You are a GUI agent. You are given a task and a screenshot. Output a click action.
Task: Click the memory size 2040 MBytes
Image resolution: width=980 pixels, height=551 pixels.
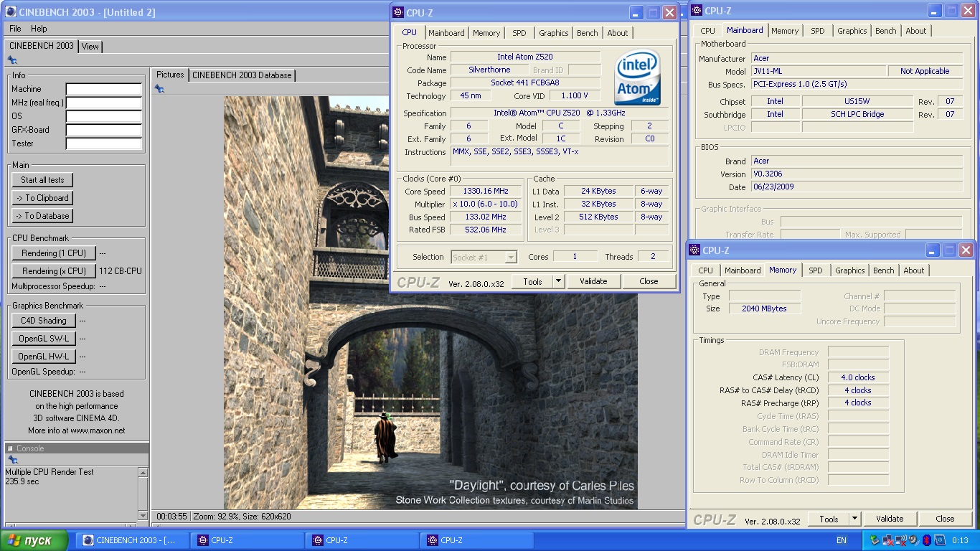(766, 309)
